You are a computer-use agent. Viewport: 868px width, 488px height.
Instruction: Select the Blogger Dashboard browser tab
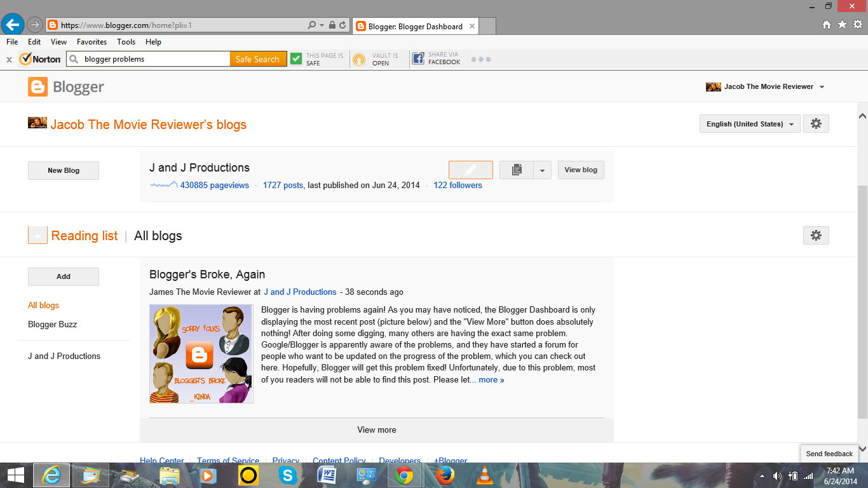click(x=415, y=26)
